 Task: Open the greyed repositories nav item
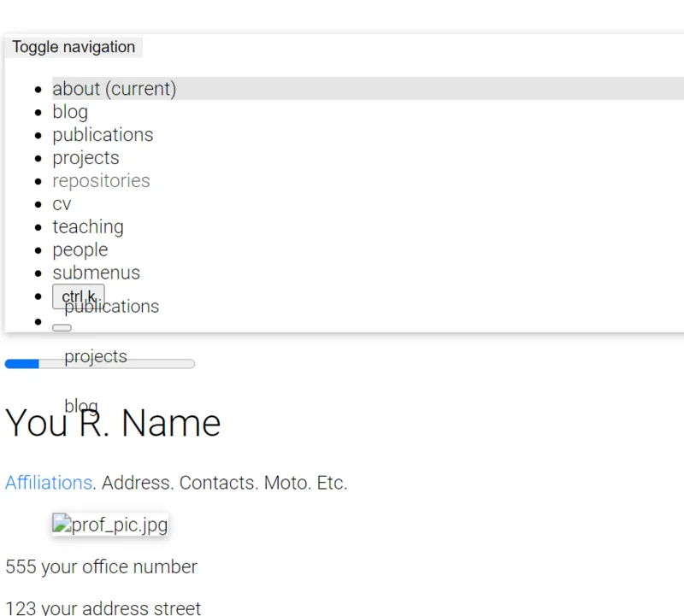pyautogui.click(x=101, y=181)
